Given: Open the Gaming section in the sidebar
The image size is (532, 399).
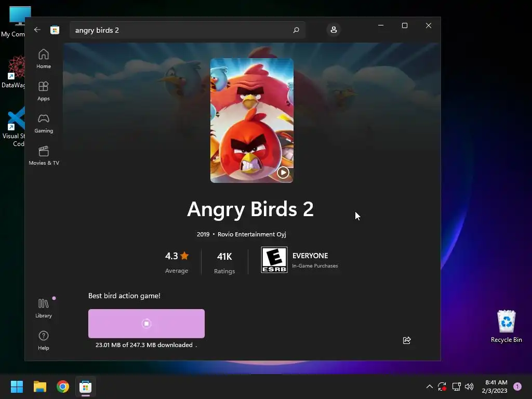Looking at the screenshot, I should 44,124.
